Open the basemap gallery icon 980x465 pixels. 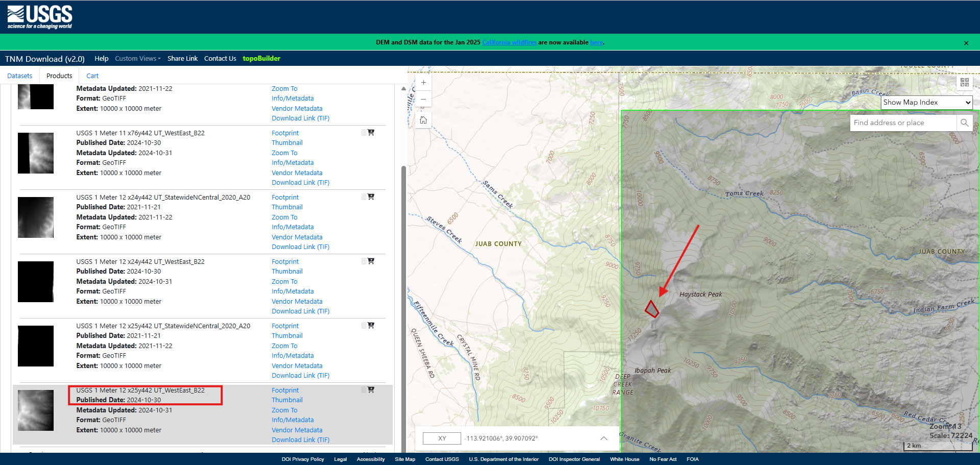(964, 82)
